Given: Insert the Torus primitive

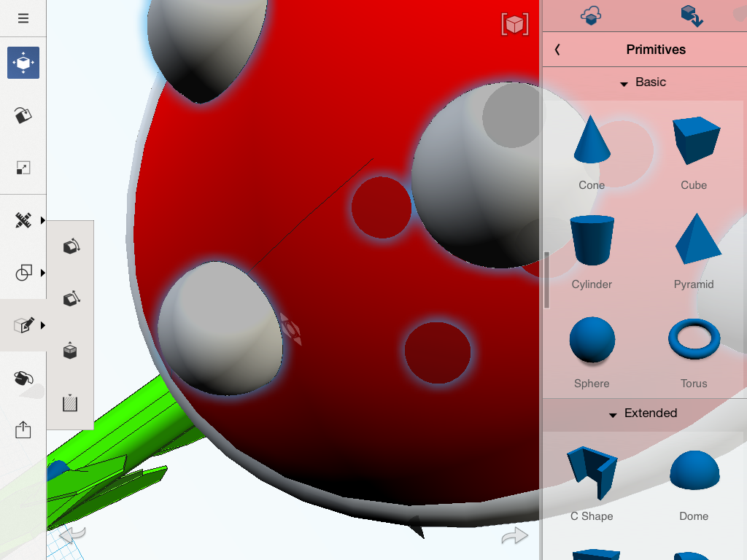Looking at the screenshot, I should tap(694, 352).
